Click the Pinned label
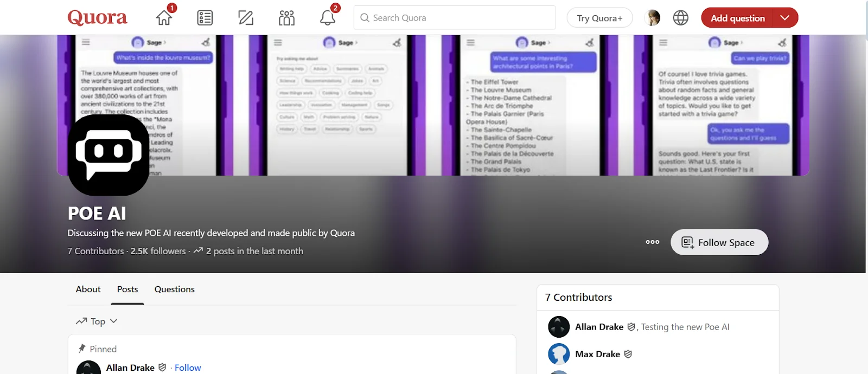Image resolution: width=868 pixels, height=374 pixels. click(x=103, y=349)
